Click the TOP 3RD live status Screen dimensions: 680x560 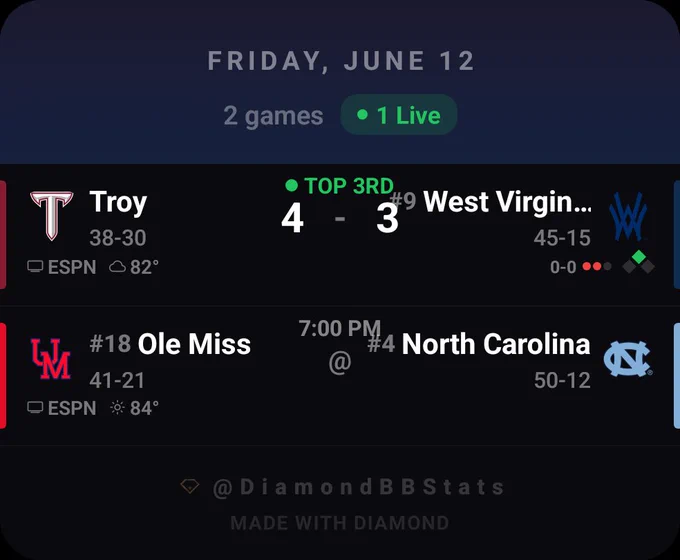coord(340,186)
